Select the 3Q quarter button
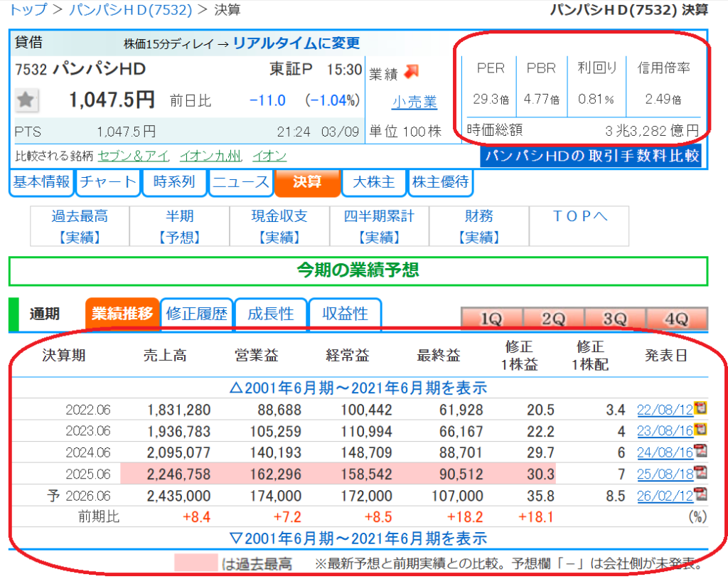 pyautogui.click(x=614, y=319)
